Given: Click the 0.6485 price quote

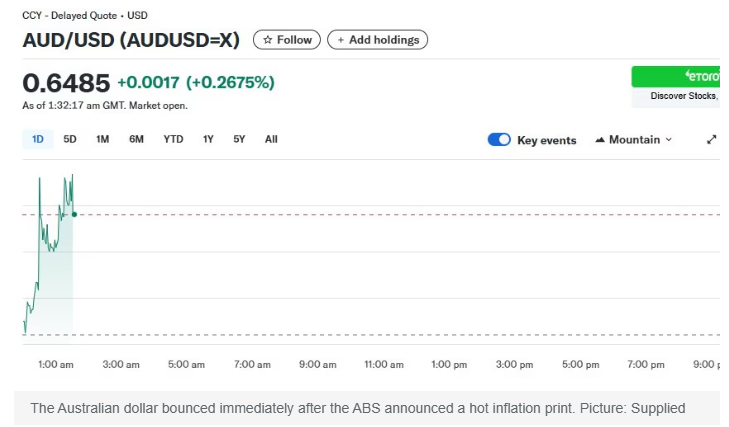Looking at the screenshot, I should coord(66,82).
